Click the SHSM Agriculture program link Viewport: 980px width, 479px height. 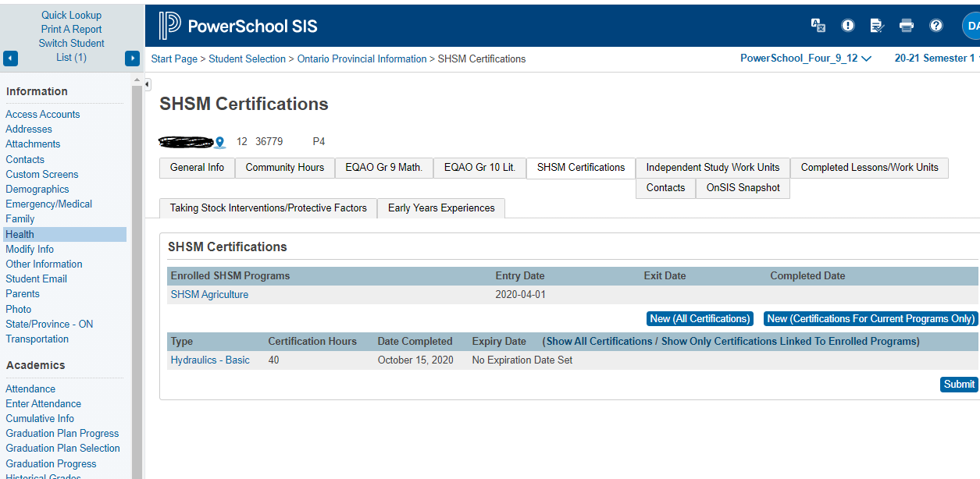point(209,295)
